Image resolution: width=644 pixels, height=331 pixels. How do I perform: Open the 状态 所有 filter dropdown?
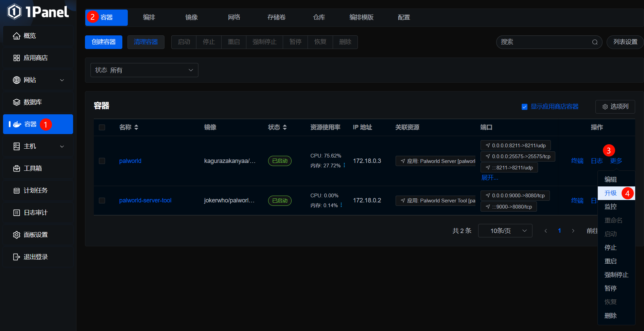click(144, 70)
